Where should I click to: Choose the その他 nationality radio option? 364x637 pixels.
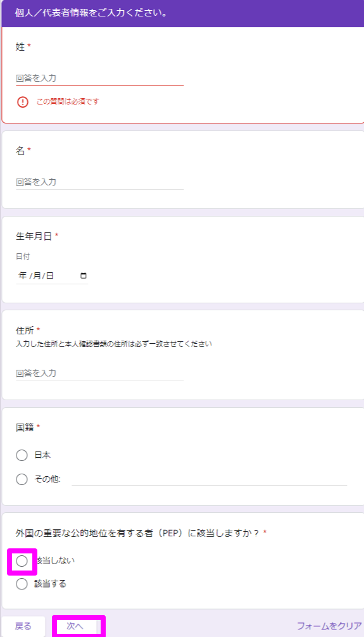tap(22, 479)
